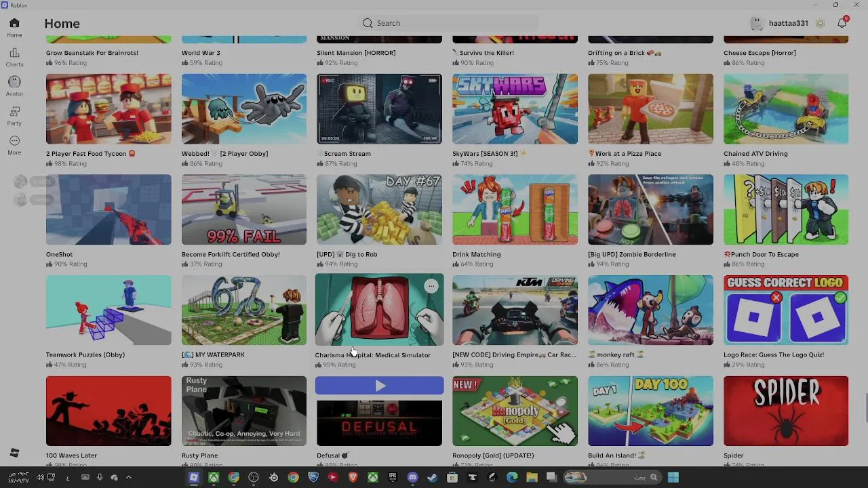Screen dimensions: 868x488
Task: Open the haattaa331 profile name
Action: tap(788, 23)
